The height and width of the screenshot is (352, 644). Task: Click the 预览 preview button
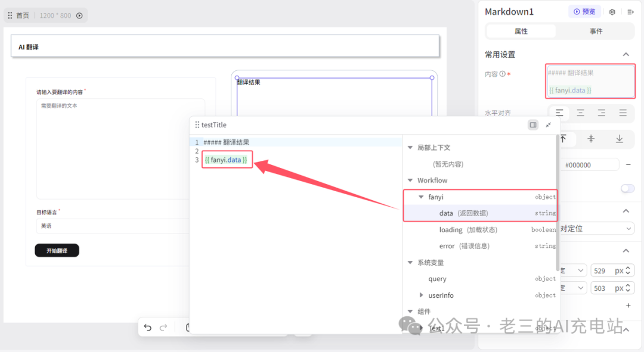tap(584, 11)
